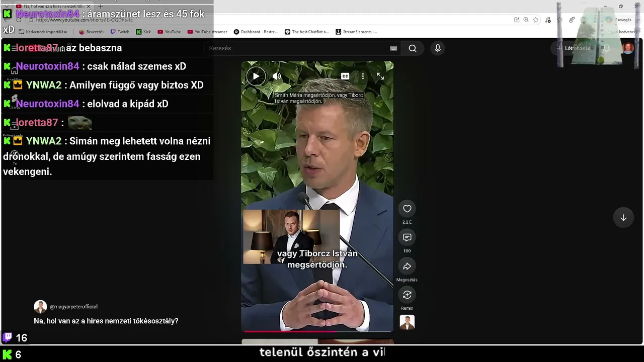Minimize the browser window
The height and width of the screenshot is (362, 644).
(x=606, y=6)
